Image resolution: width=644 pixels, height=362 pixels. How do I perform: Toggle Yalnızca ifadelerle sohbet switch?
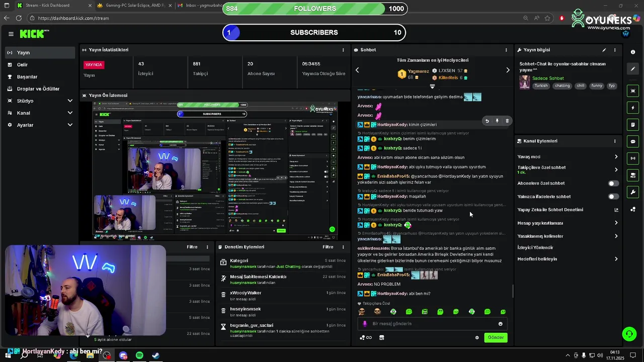coord(613,197)
